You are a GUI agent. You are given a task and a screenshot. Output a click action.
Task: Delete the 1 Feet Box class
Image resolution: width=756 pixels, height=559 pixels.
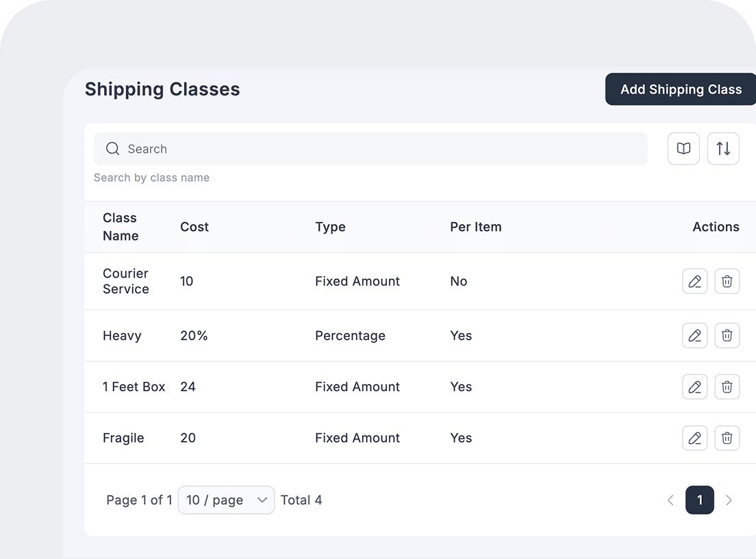coord(727,387)
